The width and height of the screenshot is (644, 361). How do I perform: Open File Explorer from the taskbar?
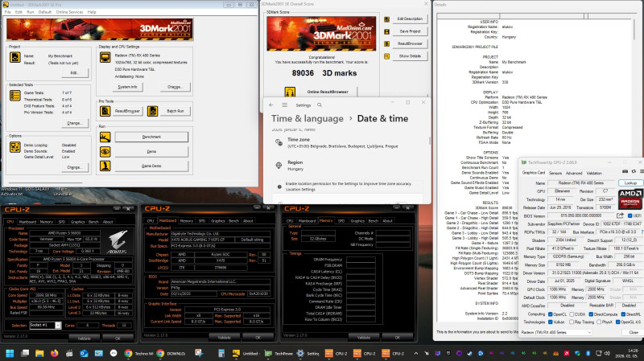[39, 353]
